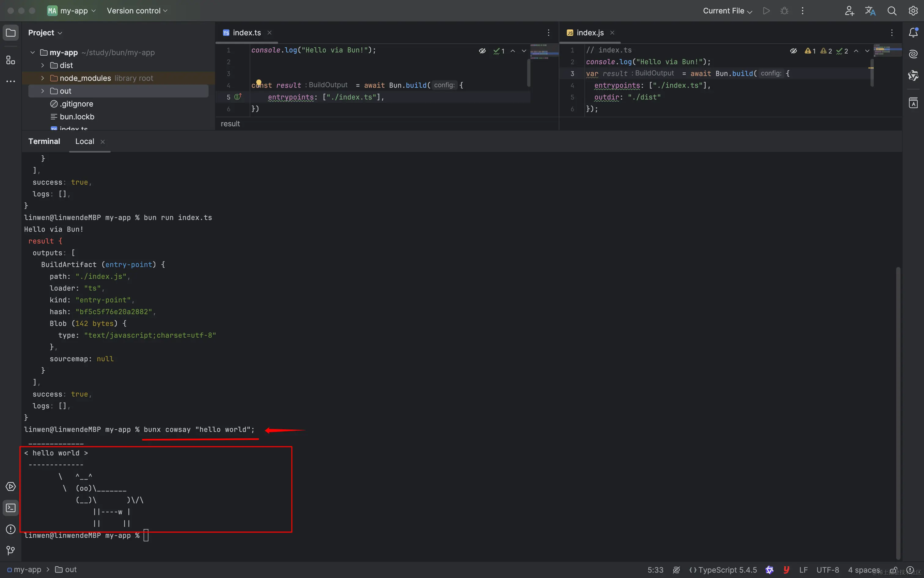Close the index.js tab
Image resolution: width=924 pixels, height=578 pixels.
click(612, 33)
